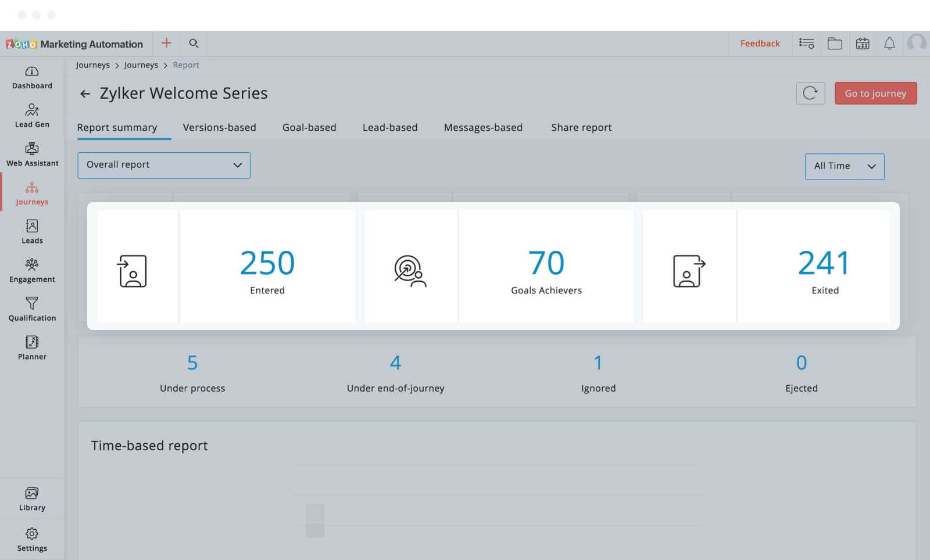Click the notifications bell icon
930x560 pixels.
pos(889,44)
